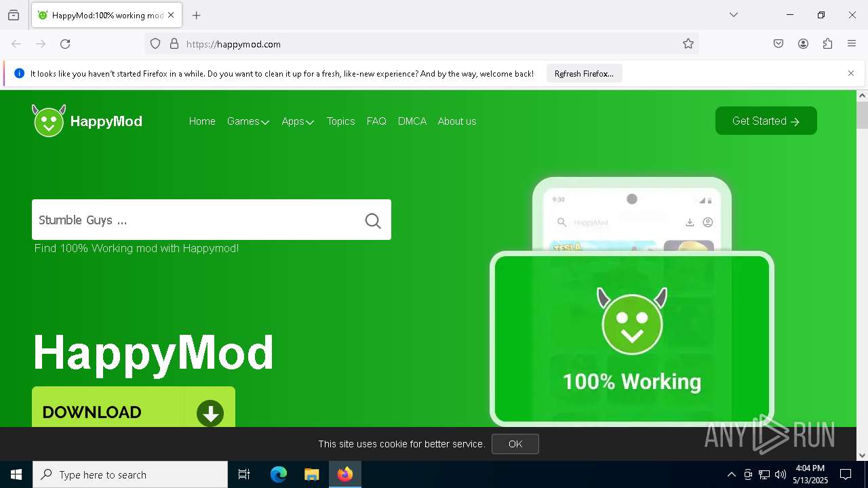Open the FAQ nav link

[x=376, y=121]
